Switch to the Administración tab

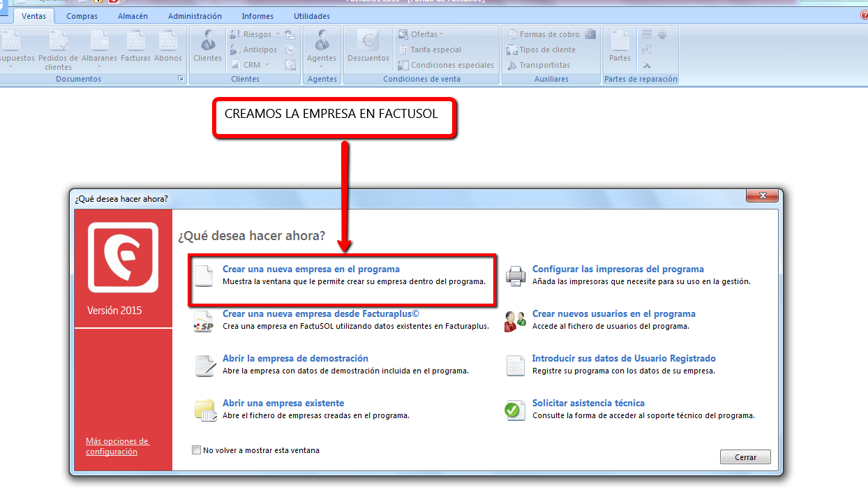point(195,16)
